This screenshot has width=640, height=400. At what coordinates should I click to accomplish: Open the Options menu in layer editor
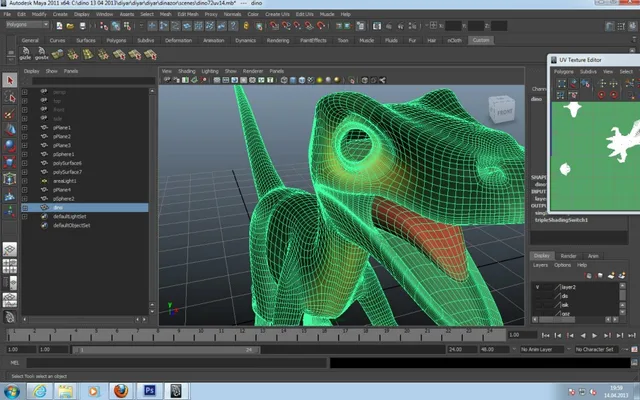562,265
